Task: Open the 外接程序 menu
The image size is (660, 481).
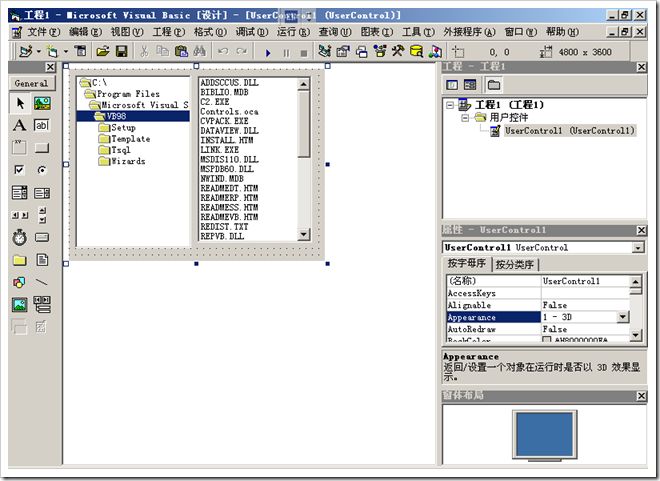Action: 469,32
